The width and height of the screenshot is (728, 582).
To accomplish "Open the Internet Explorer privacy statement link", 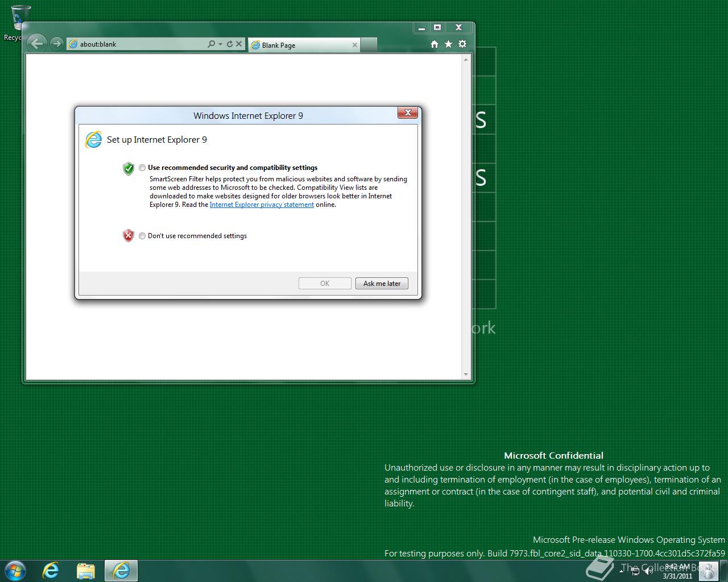I will [262, 205].
